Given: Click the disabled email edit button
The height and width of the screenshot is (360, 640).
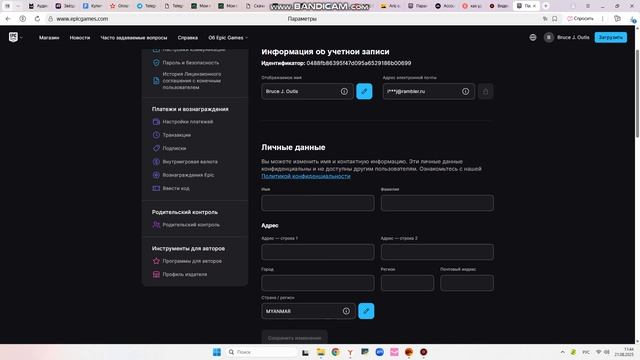Looking at the screenshot, I should [485, 91].
